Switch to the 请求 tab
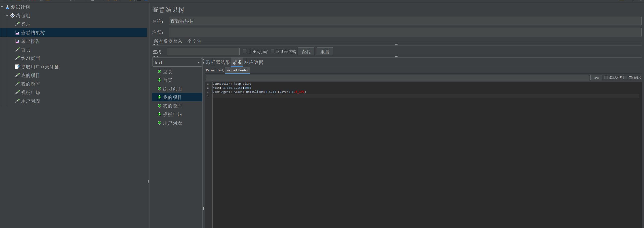 [237, 62]
